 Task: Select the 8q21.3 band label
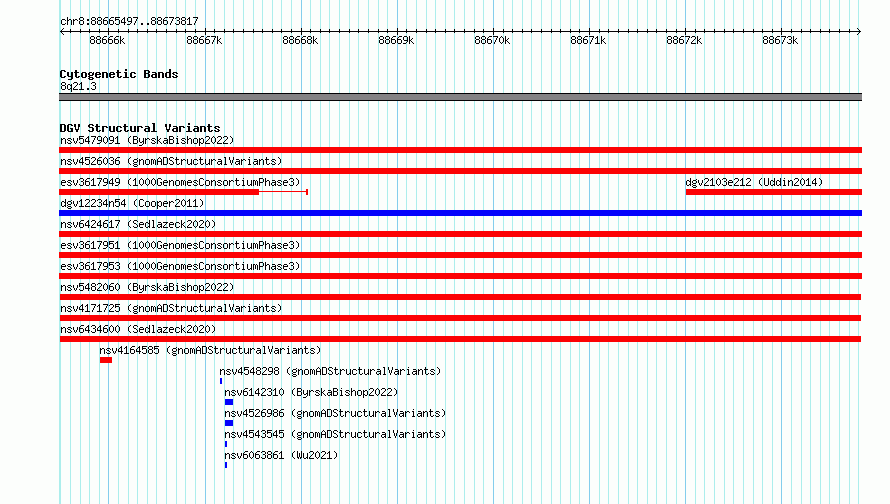78,86
